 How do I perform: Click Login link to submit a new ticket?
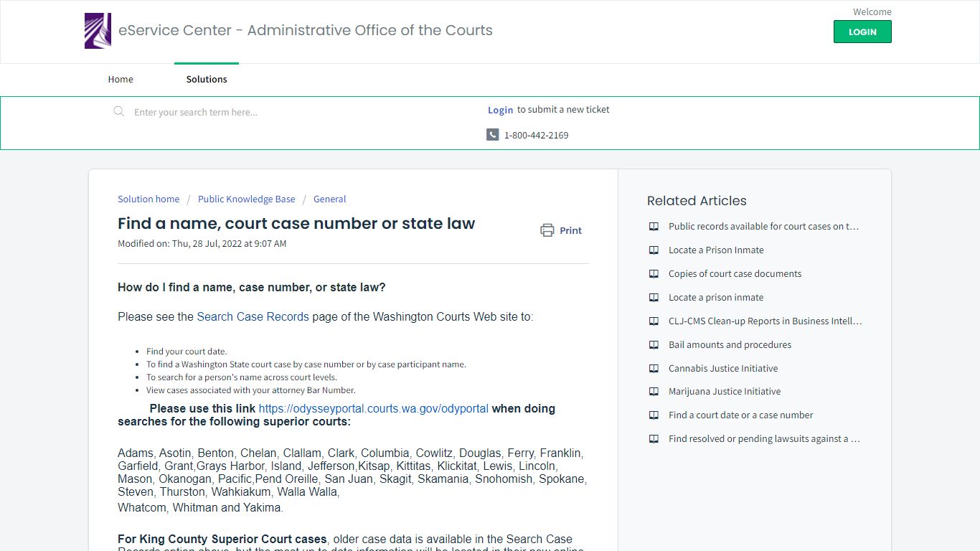coord(500,110)
